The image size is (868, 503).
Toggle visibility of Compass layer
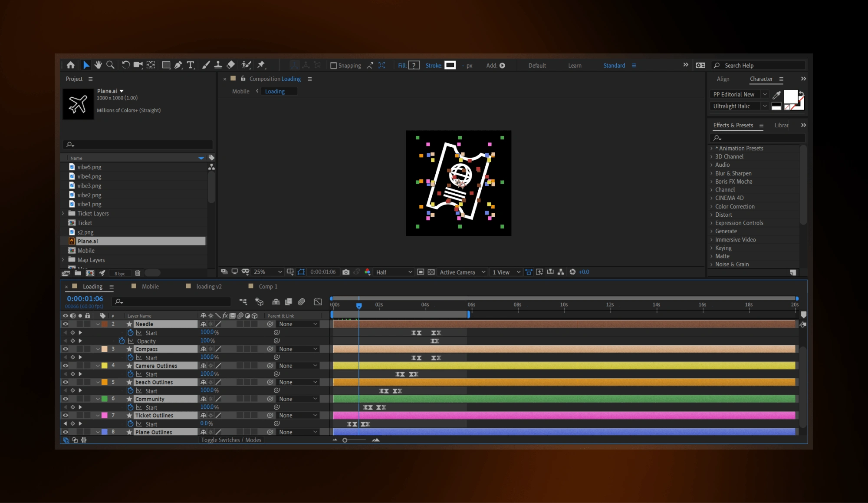(x=66, y=348)
